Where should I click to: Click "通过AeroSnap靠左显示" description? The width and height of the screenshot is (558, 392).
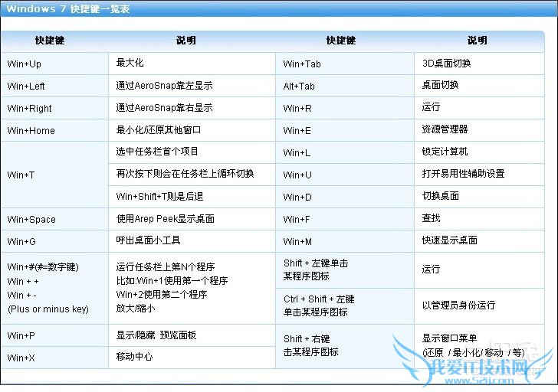[x=164, y=85]
